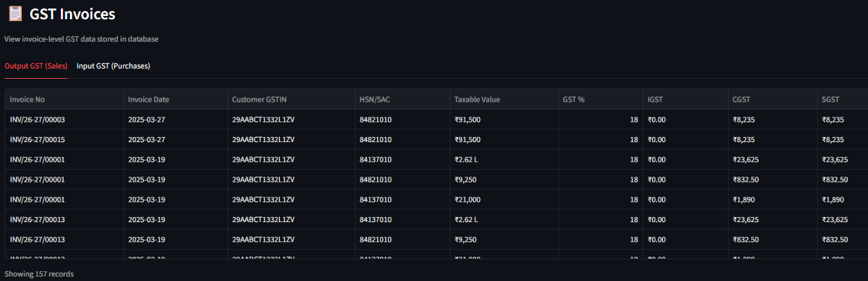Click the clipboard icon beside GST Invoices
This screenshot has width=868, height=281.
[15, 13]
